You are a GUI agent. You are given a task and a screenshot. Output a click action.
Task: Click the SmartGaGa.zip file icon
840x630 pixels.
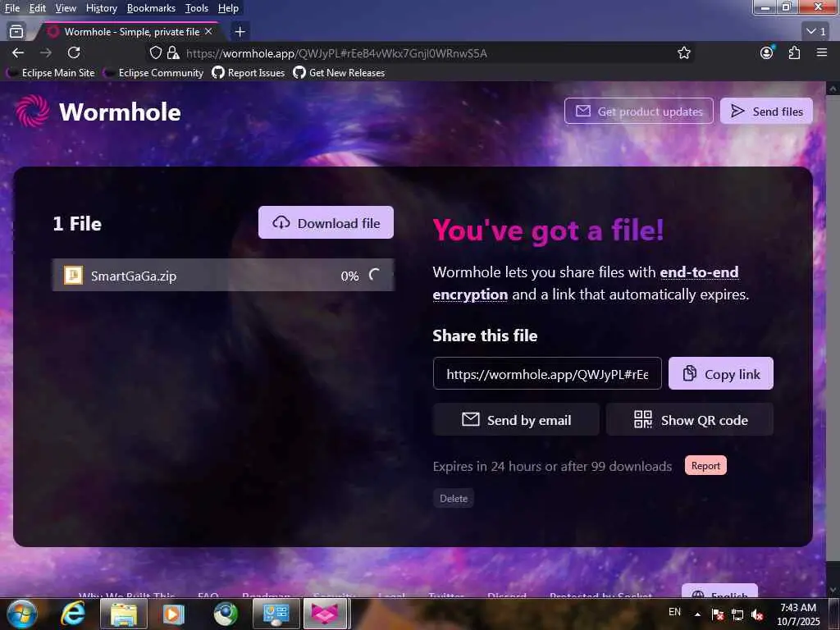point(73,276)
